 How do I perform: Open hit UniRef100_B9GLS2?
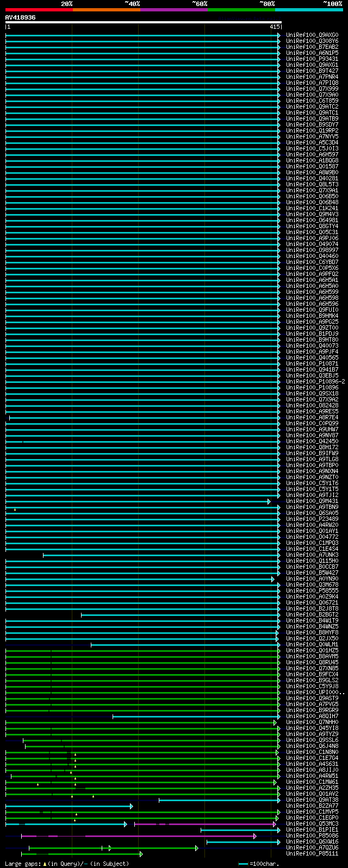(x=312, y=681)
